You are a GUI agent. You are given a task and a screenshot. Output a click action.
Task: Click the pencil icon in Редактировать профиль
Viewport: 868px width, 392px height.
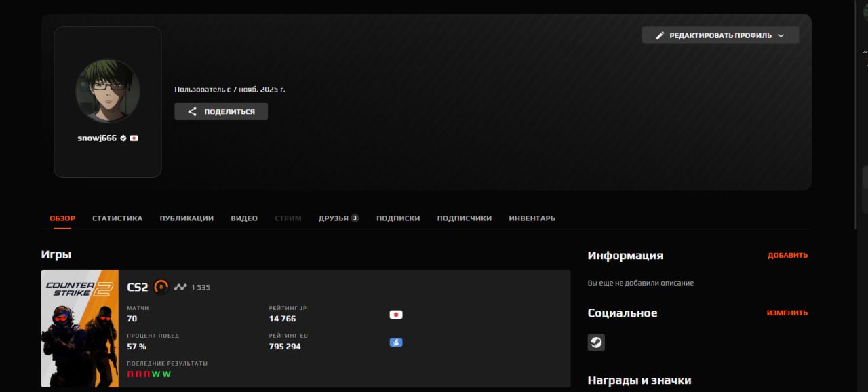660,35
